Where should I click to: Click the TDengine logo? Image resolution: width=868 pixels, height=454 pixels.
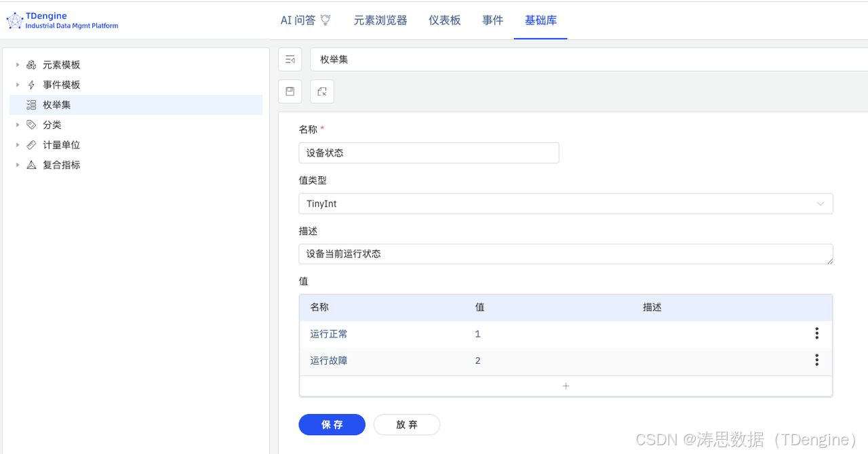pos(62,20)
